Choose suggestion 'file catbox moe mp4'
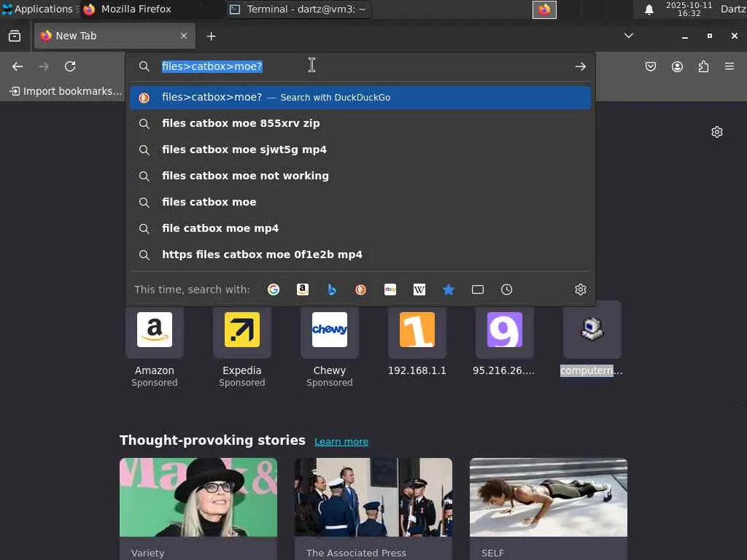 pos(220,228)
